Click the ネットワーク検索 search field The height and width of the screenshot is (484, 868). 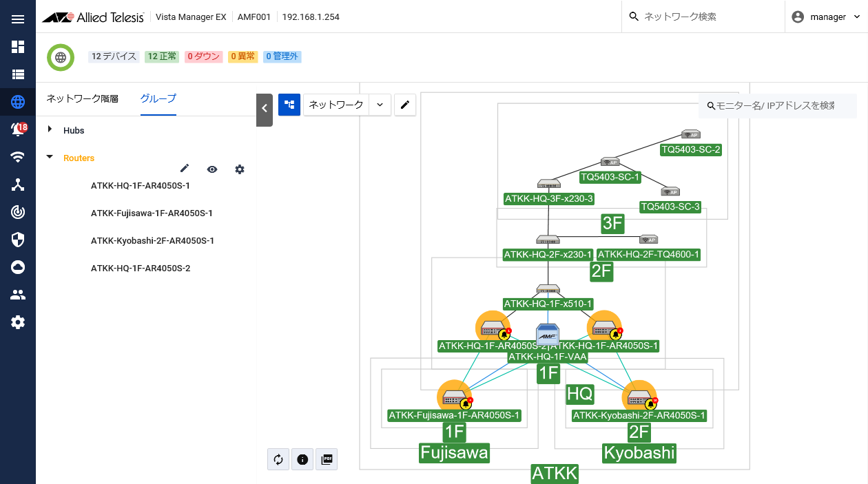click(708, 17)
